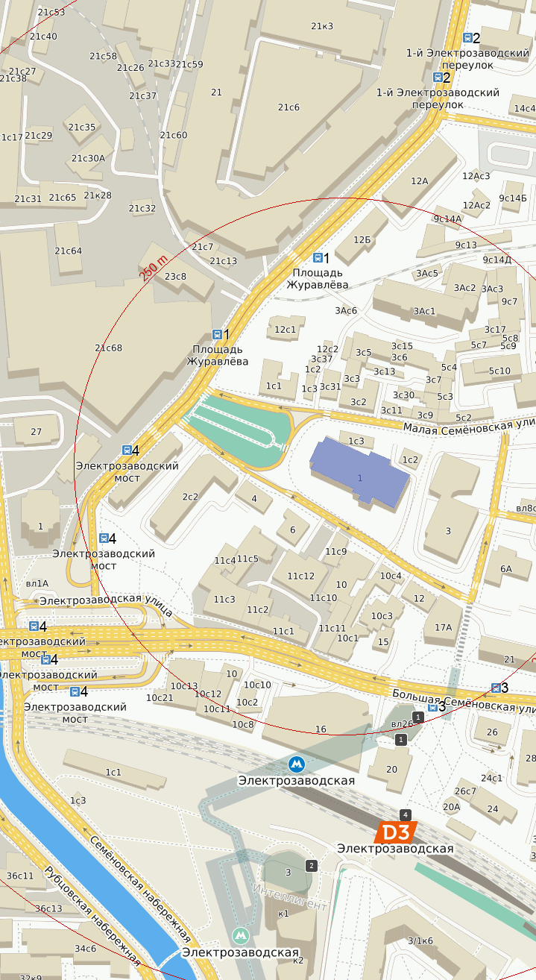Select the highlighted blue building number 1
Screen dimensions: 536x980
coord(360,477)
